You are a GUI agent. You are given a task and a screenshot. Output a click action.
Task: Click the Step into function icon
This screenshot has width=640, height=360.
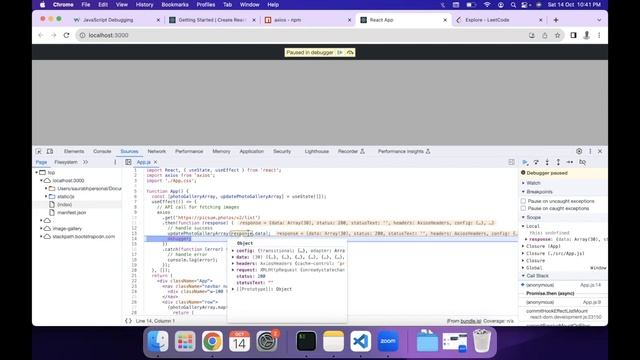[547, 162]
